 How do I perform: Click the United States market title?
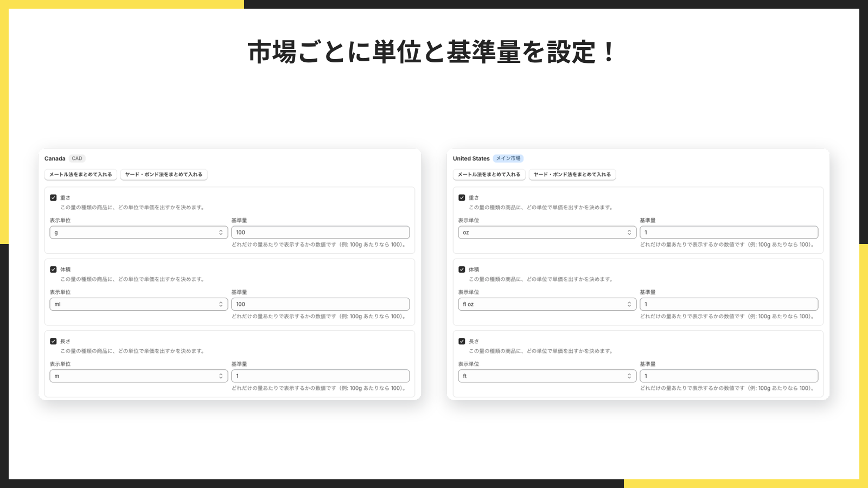[471, 159]
